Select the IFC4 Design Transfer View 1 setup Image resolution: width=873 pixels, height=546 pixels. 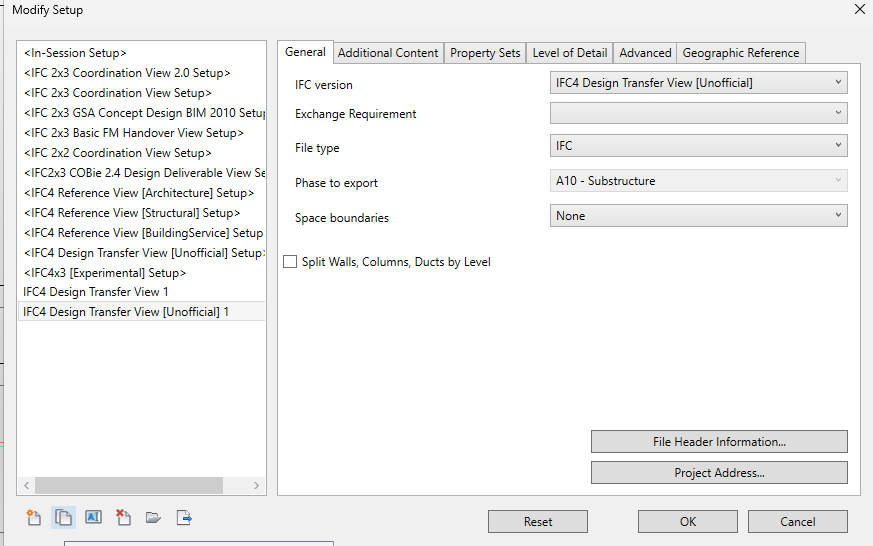tap(141, 292)
